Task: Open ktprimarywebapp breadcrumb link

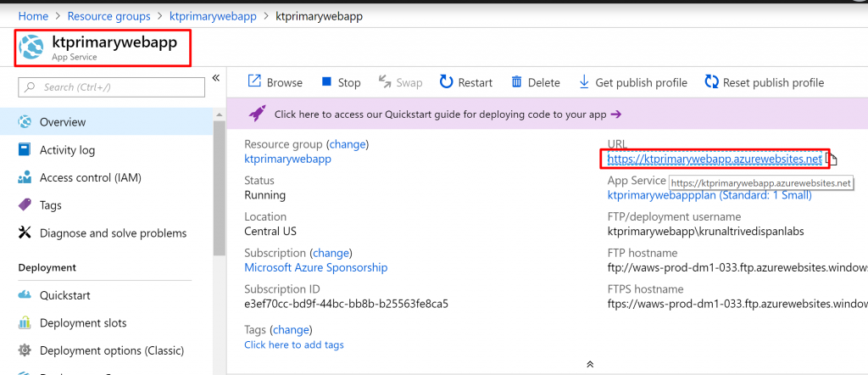Action: tap(213, 16)
